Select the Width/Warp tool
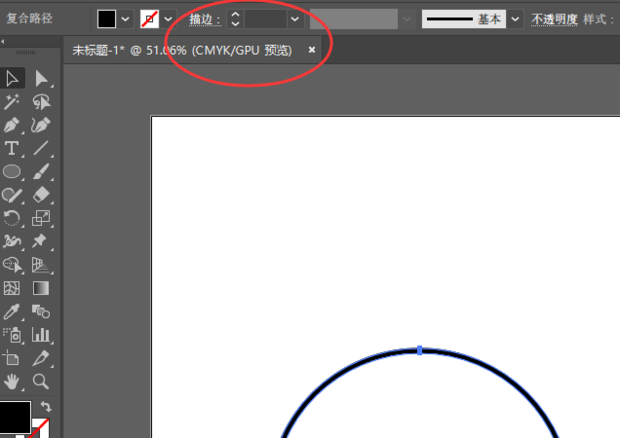The image size is (620, 438). pos(12,241)
